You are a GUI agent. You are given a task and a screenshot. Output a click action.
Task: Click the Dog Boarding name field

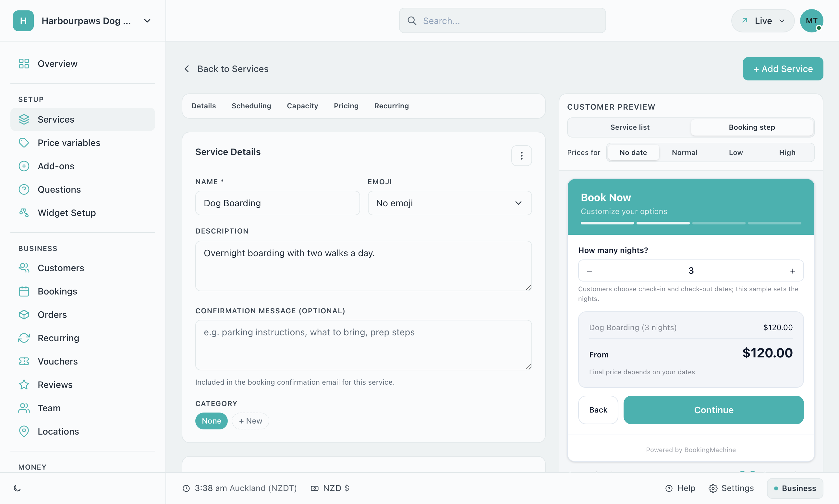(x=277, y=203)
